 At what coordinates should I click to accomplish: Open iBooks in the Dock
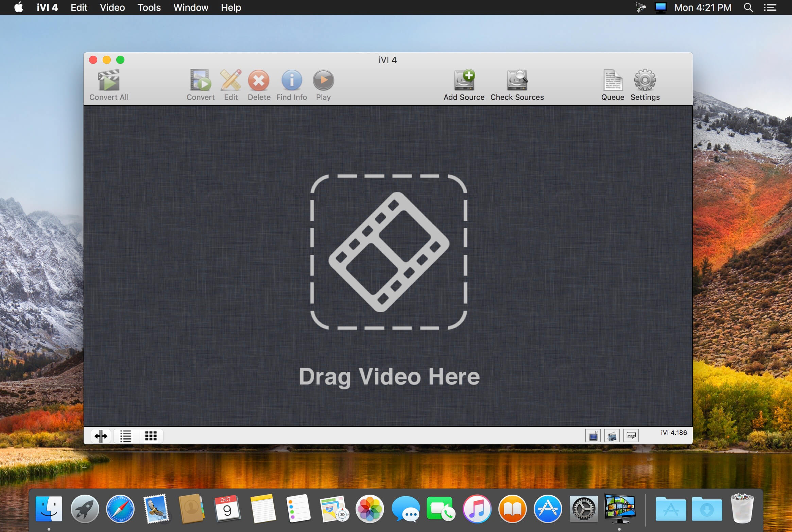coord(513,509)
